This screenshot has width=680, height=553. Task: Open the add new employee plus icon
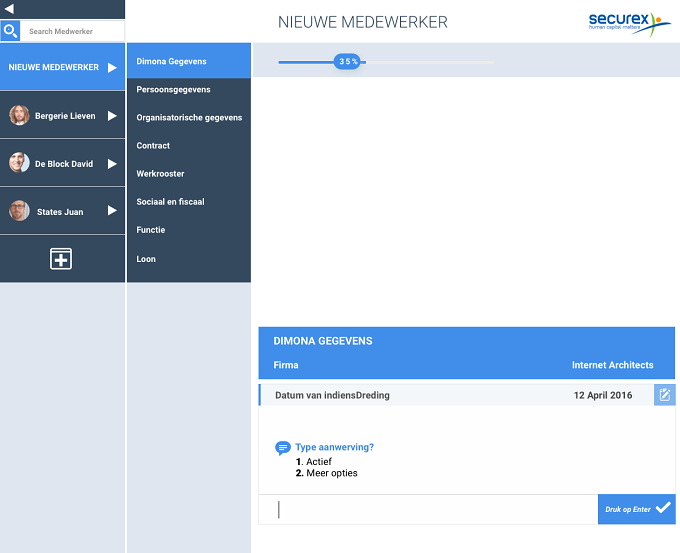61,259
